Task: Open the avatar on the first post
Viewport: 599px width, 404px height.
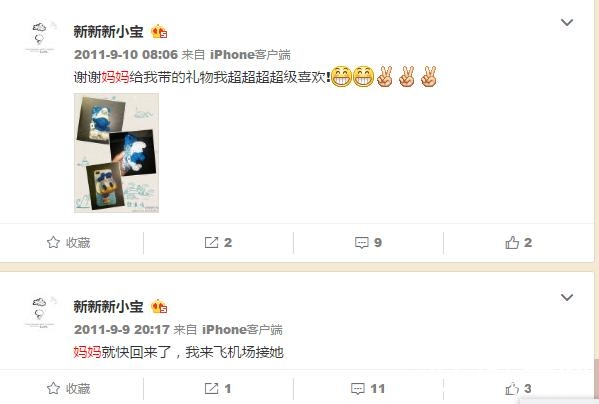Action: [41, 37]
